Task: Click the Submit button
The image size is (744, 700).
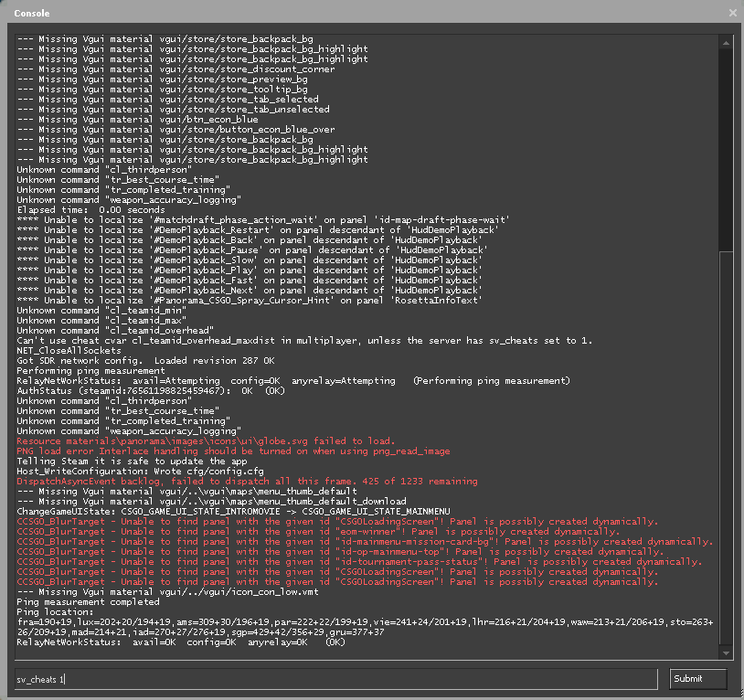Action: coord(697,679)
